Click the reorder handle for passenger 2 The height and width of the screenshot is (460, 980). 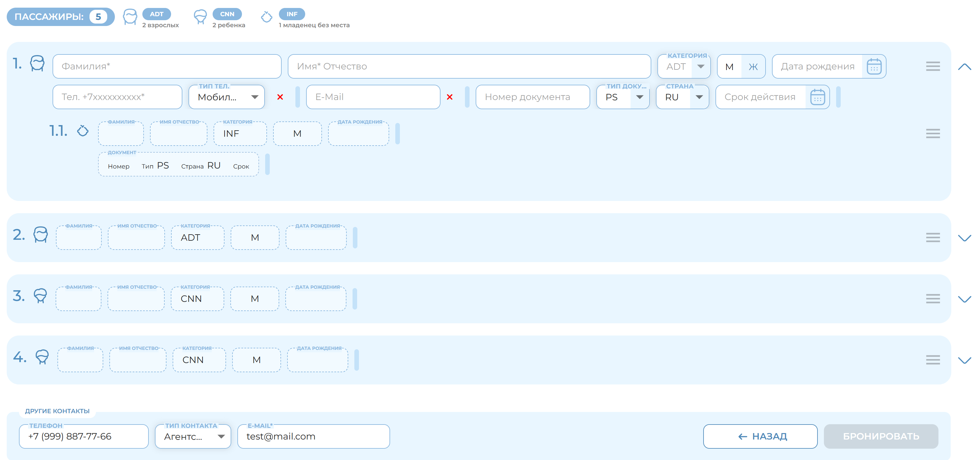(933, 237)
